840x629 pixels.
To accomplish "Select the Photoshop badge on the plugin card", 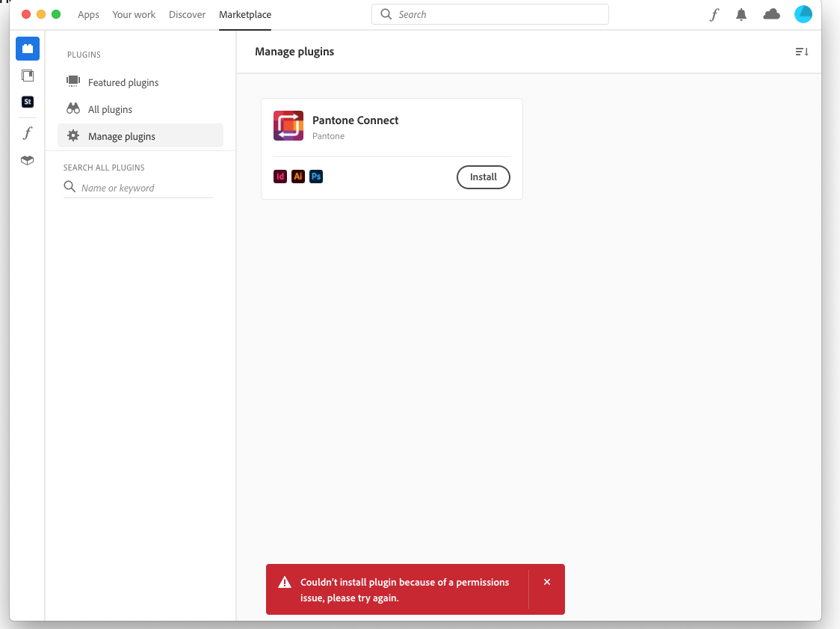I will tap(316, 177).
